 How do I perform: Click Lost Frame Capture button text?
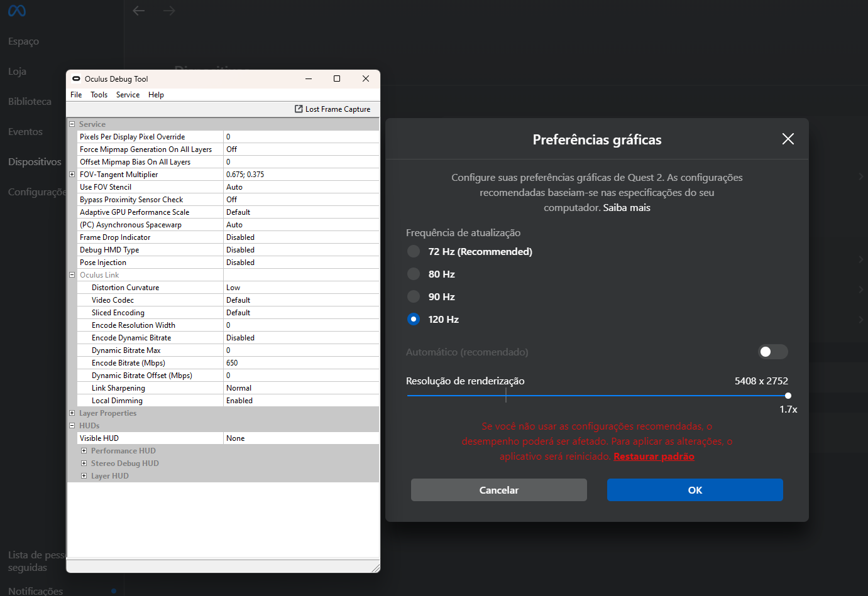click(338, 109)
